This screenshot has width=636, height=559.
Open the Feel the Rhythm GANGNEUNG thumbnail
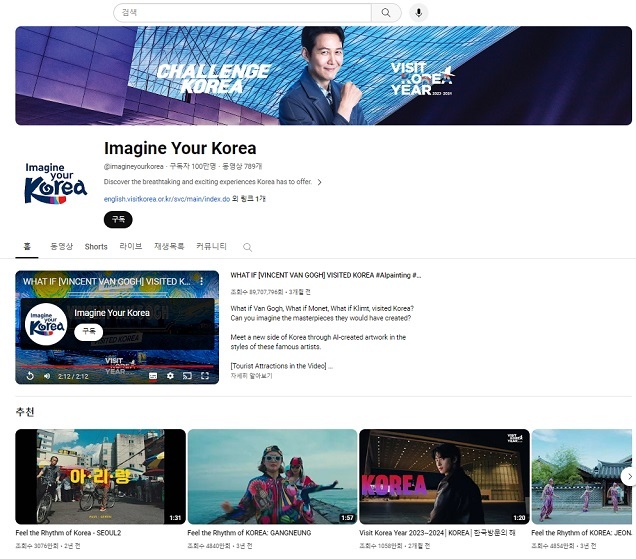(x=273, y=477)
